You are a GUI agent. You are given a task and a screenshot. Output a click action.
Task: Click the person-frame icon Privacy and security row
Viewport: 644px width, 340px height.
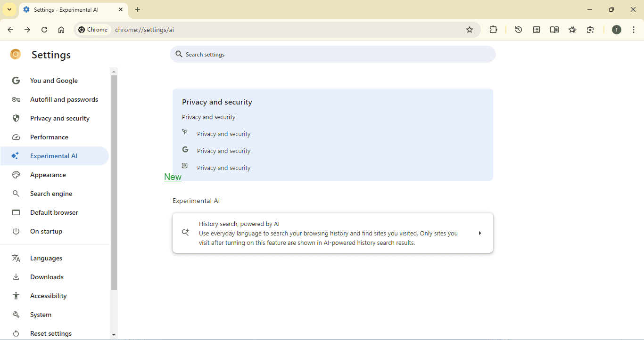coord(185,166)
